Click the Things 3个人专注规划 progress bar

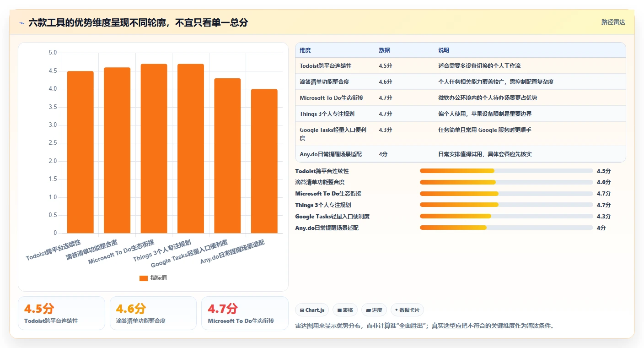coord(506,205)
